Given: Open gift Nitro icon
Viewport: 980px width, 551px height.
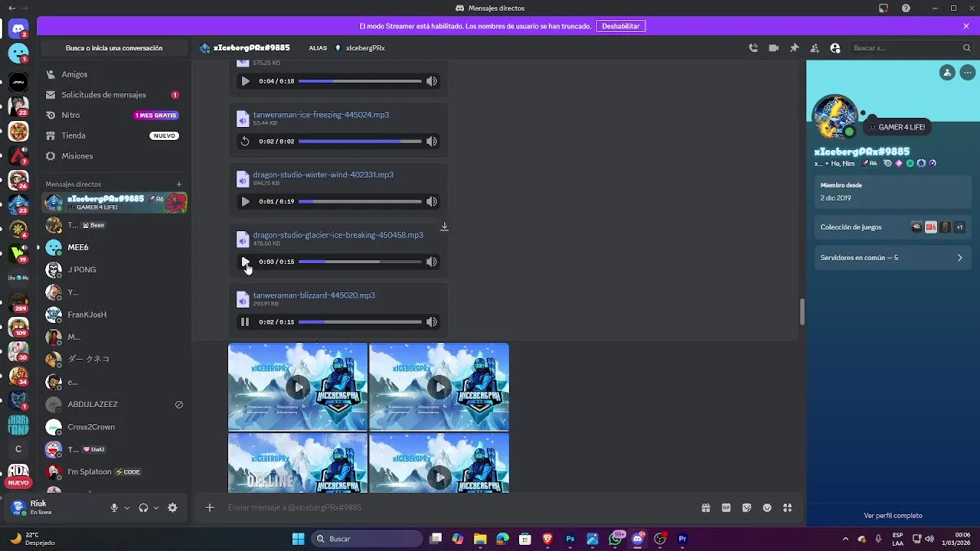Looking at the screenshot, I should click(706, 507).
